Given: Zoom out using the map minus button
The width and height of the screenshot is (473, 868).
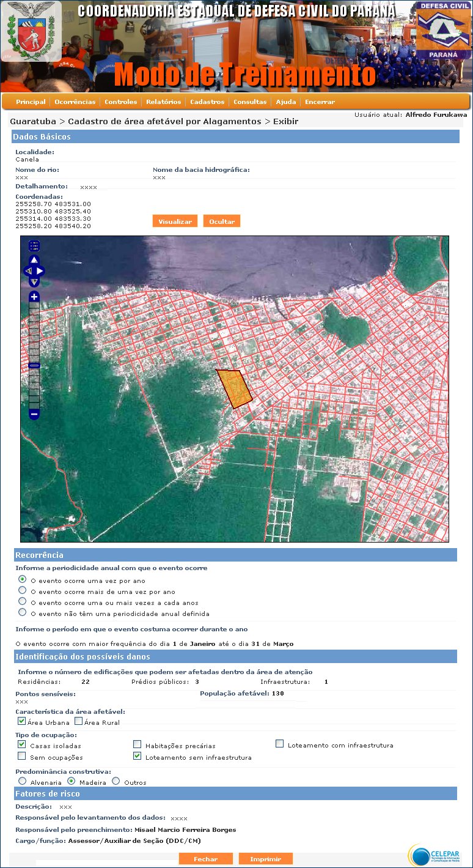Looking at the screenshot, I should pyautogui.click(x=34, y=414).
